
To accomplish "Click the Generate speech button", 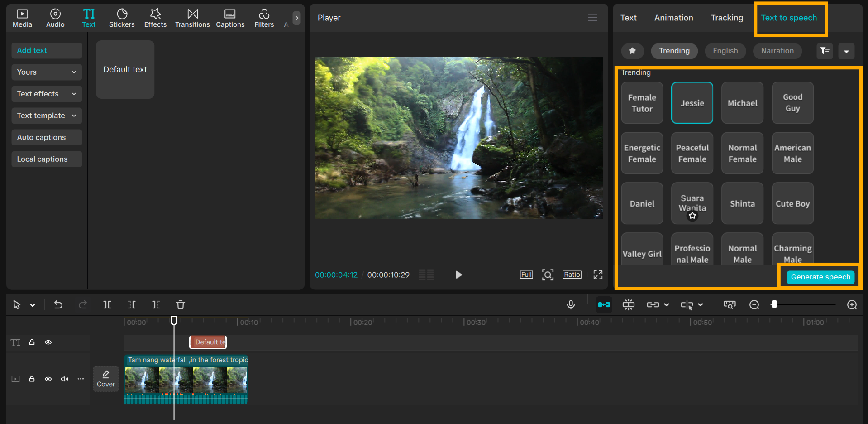I will (820, 277).
